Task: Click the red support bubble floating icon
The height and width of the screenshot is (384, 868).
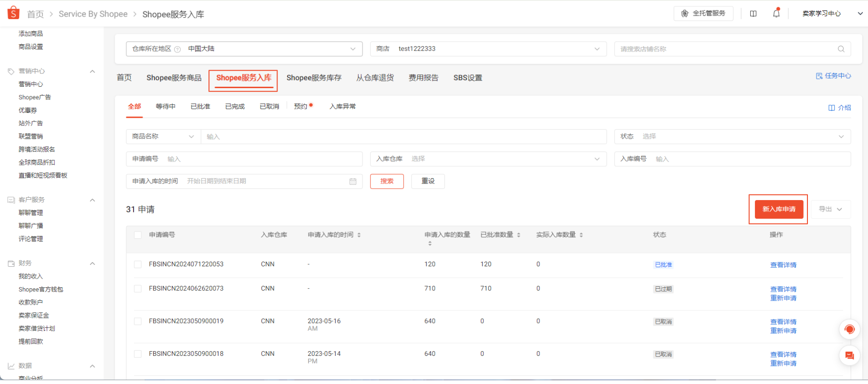Action: [849, 329]
